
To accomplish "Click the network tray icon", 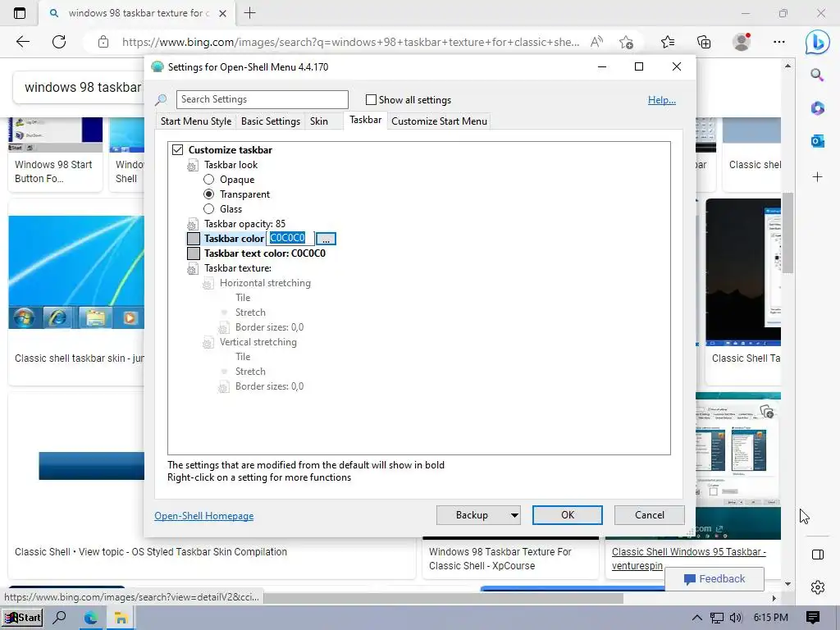I will pos(716,618).
